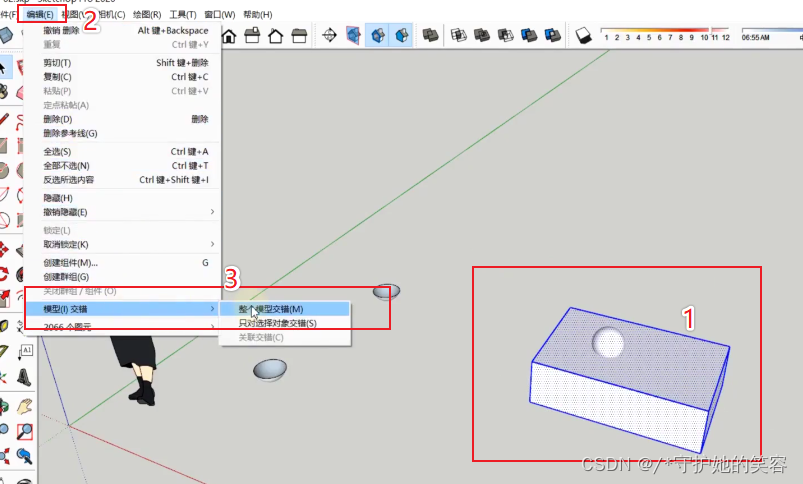Click the selected box model in viewport
The height and width of the screenshot is (484, 803).
point(629,380)
